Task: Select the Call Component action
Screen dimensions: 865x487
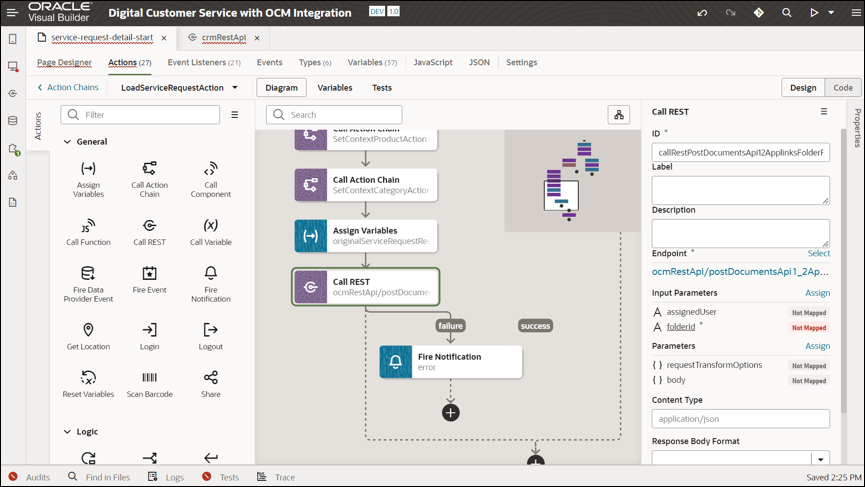Action: point(211,179)
